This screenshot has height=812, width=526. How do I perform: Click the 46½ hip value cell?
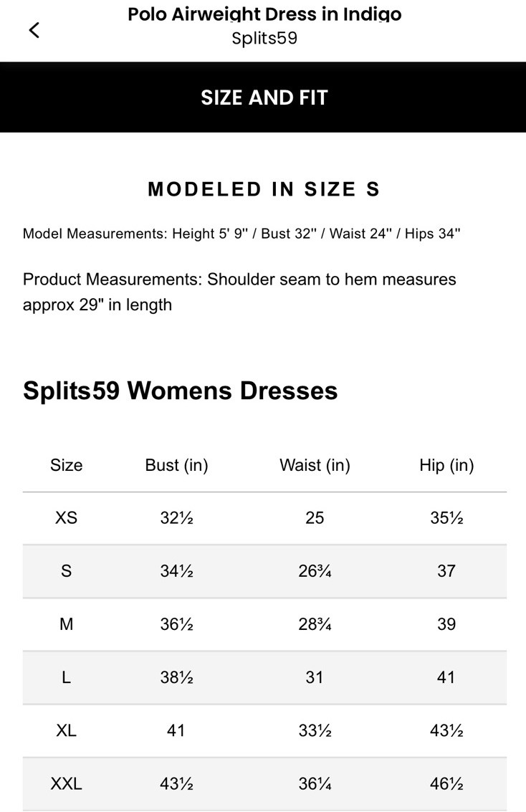446,784
